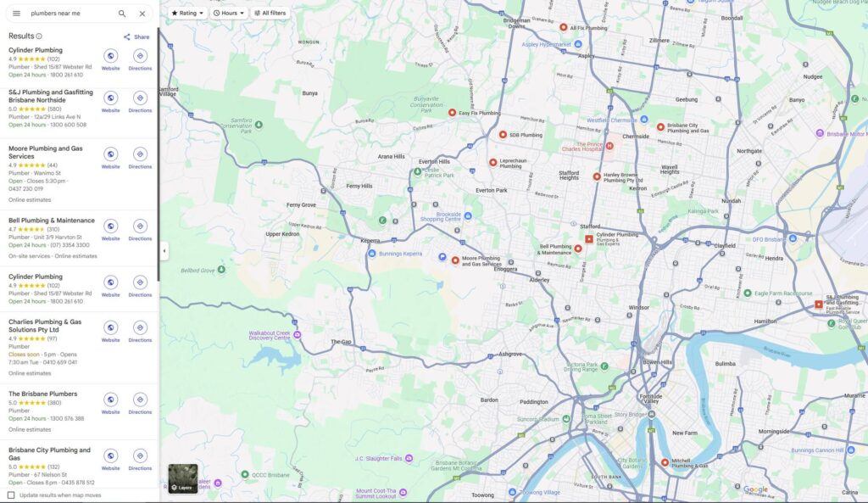868x503 pixels.
Task: Open Website for Bell Plumbing & Maintenance
Action: point(111,229)
